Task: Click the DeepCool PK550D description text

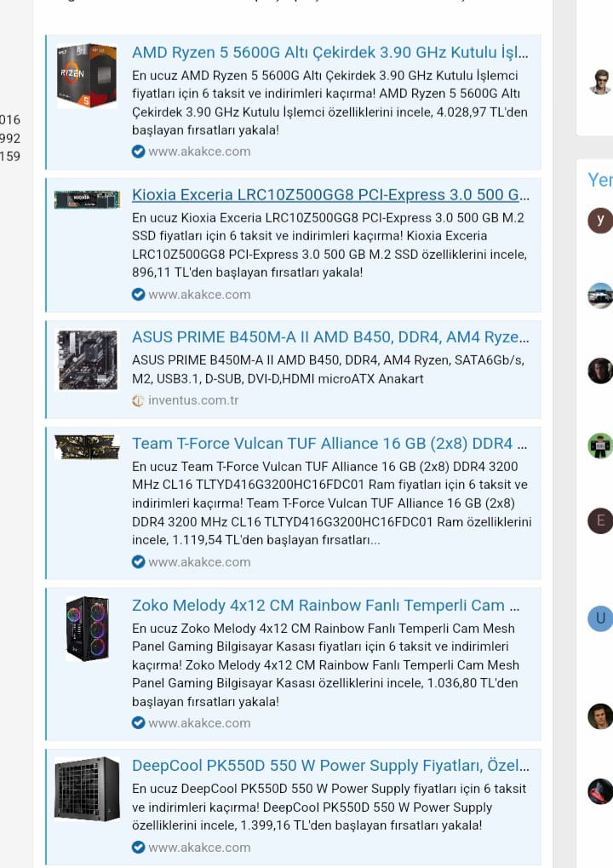Action: 329,808
